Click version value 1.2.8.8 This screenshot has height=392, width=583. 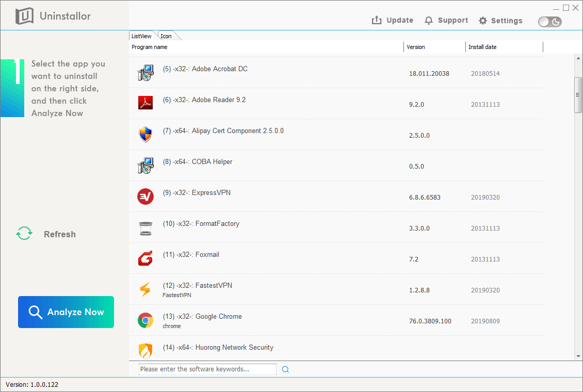click(x=419, y=290)
